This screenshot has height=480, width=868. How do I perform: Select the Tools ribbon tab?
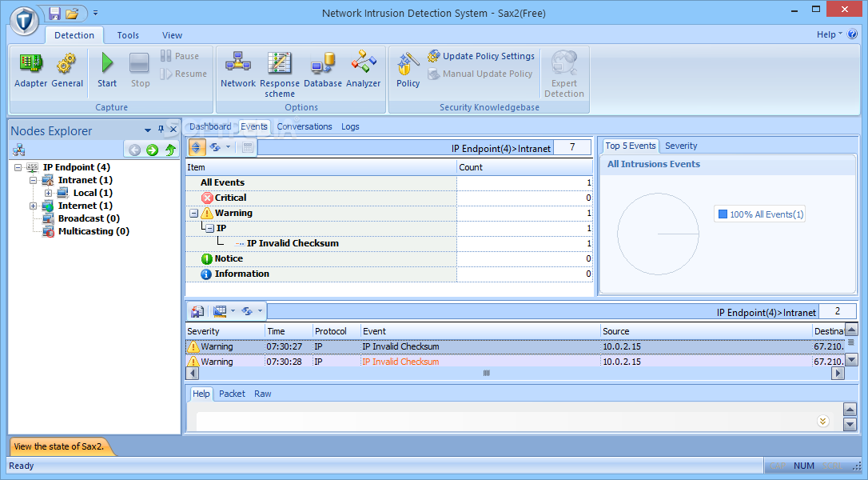coord(128,35)
